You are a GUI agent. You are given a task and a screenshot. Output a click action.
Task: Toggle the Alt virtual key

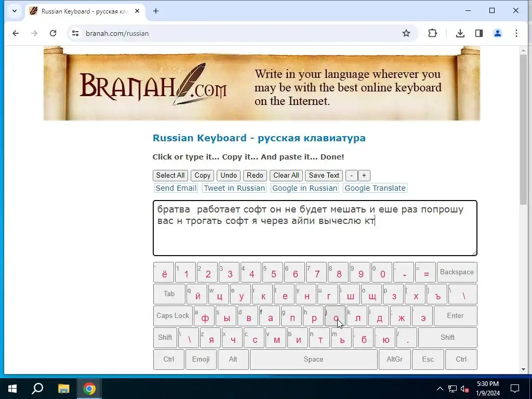pyautogui.click(x=233, y=359)
